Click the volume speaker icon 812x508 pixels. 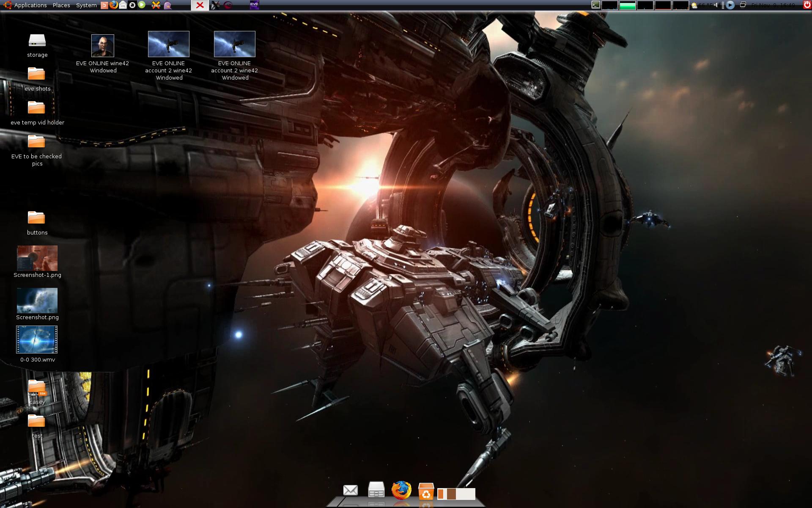tap(716, 5)
